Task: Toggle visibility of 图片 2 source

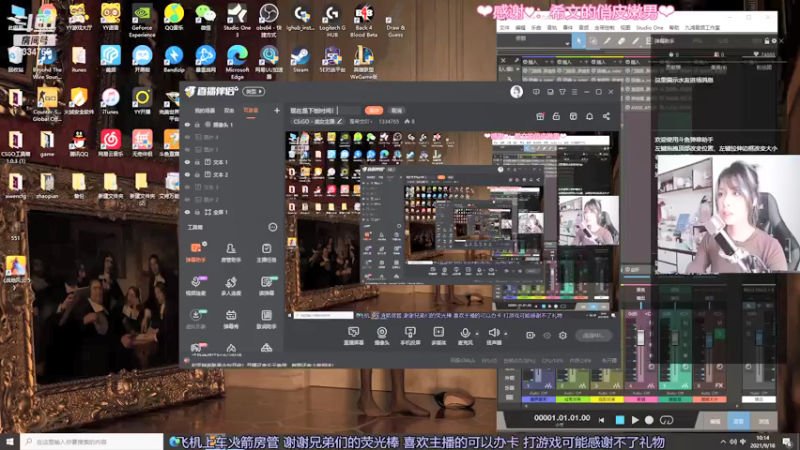Action: [187, 199]
